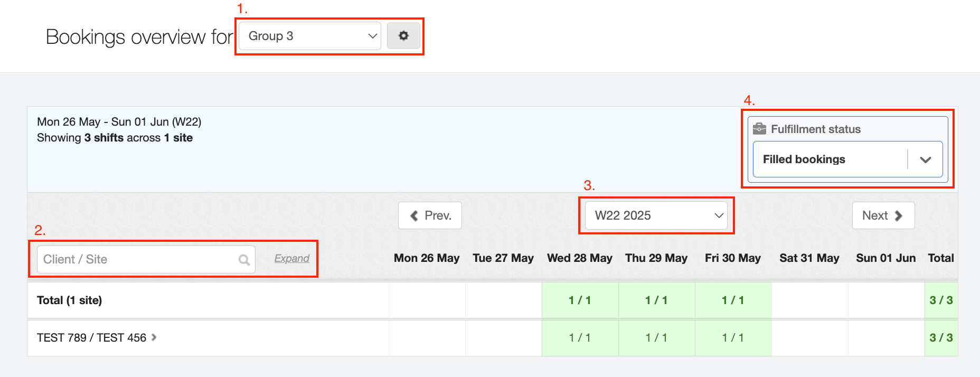
Task: Click the TEST 789 / TEST 456 site name
Action: pyautogui.click(x=91, y=338)
